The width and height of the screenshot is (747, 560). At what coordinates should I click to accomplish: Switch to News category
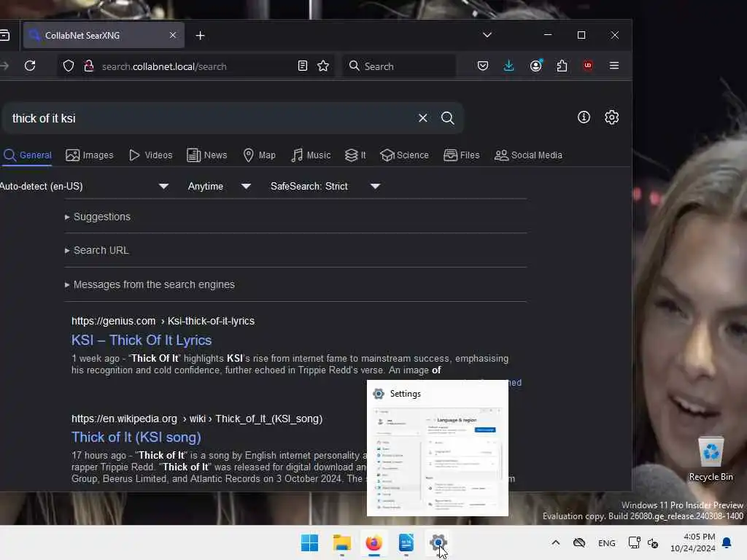click(x=206, y=155)
